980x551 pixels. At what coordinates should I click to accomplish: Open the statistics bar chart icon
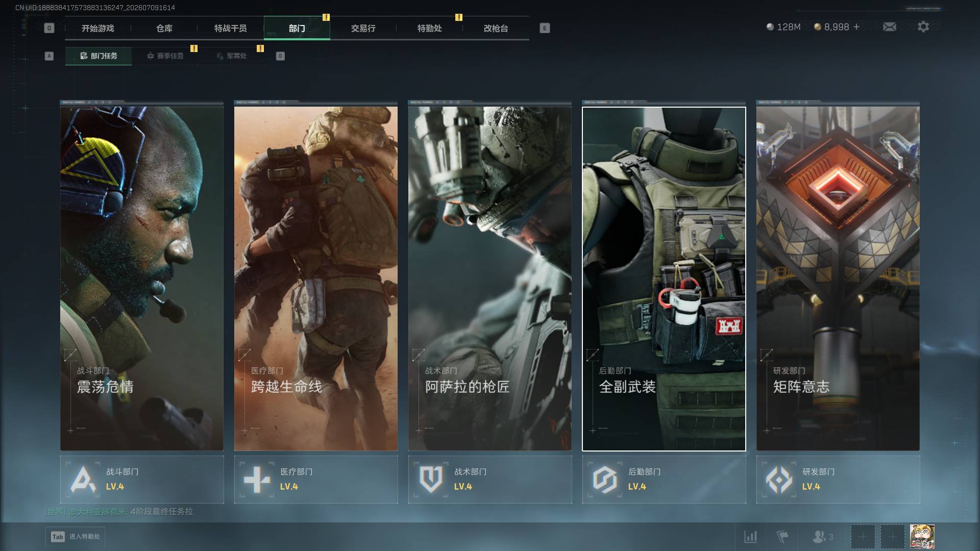point(750,536)
